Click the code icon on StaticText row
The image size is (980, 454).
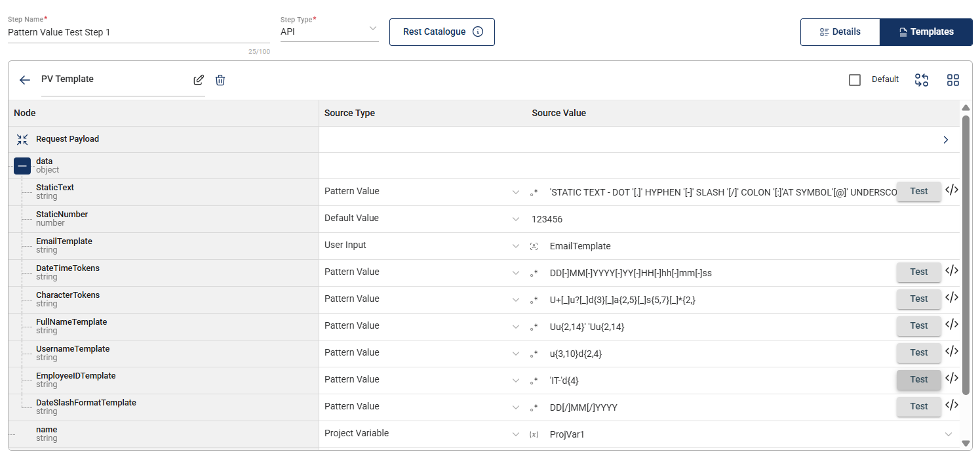click(x=952, y=190)
